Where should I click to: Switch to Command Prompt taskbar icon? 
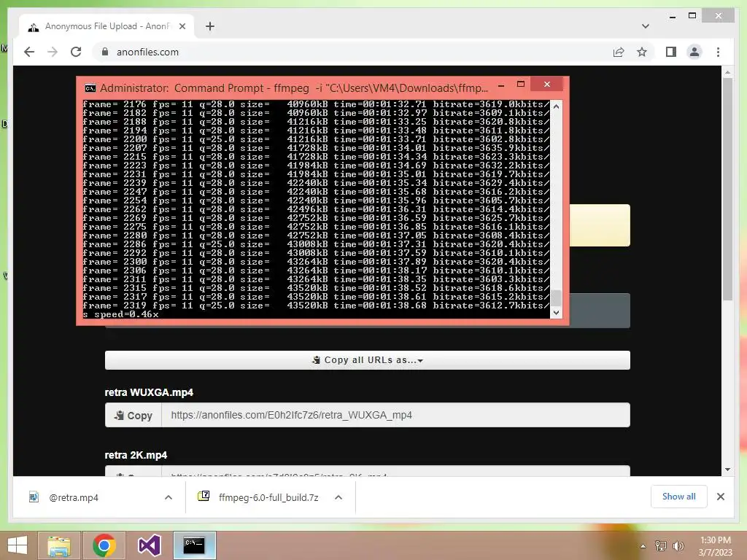[x=194, y=545]
